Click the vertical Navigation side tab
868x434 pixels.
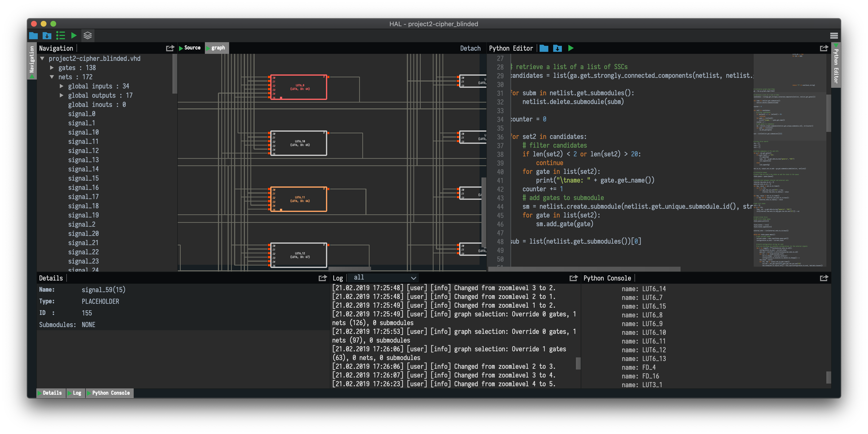[32, 61]
